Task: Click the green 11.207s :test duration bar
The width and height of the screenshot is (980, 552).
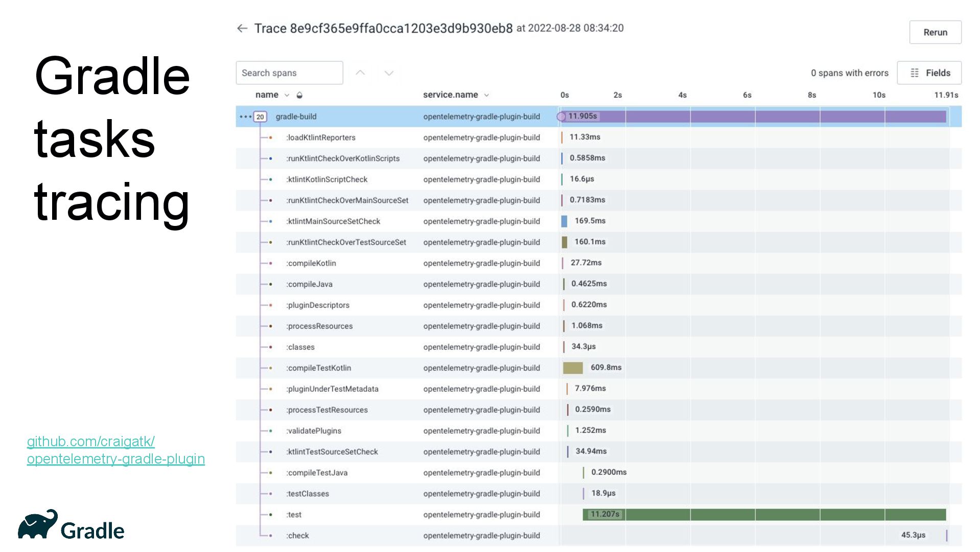Action: 764,514
